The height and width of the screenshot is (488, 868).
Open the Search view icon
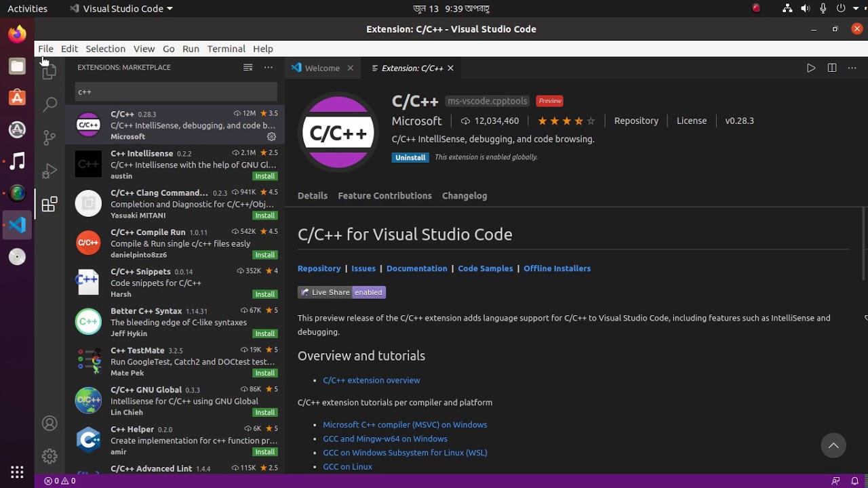(50, 104)
